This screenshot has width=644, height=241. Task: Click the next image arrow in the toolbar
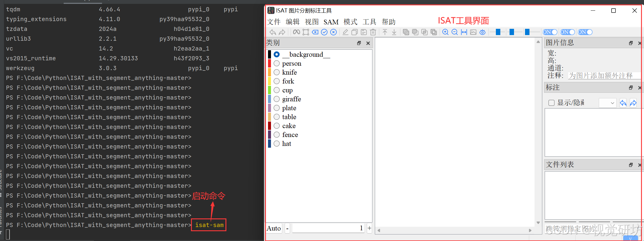[x=282, y=32]
